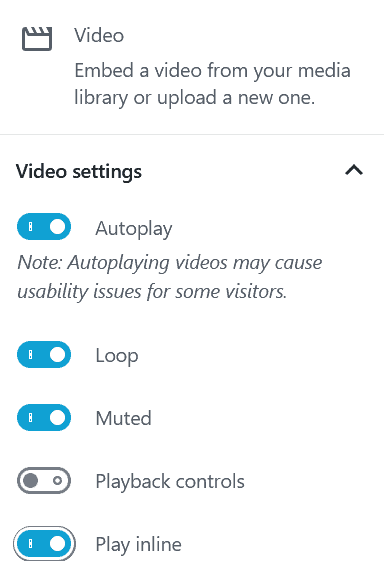Collapse the Video settings panel chevron
This screenshot has width=384, height=579.
[354, 171]
